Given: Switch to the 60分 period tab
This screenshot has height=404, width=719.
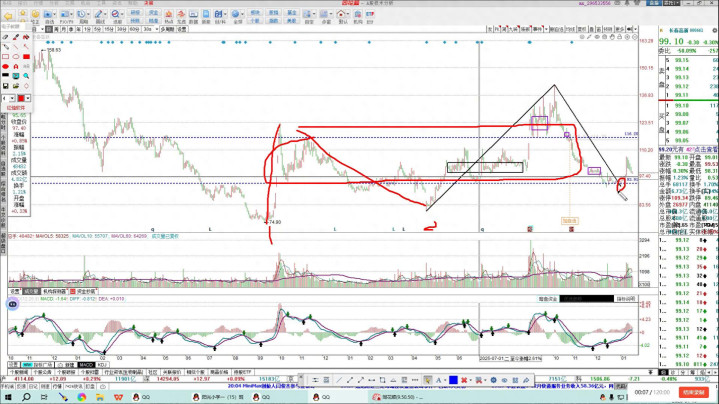Looking at the screenshot, I should (x=134, y=30).
